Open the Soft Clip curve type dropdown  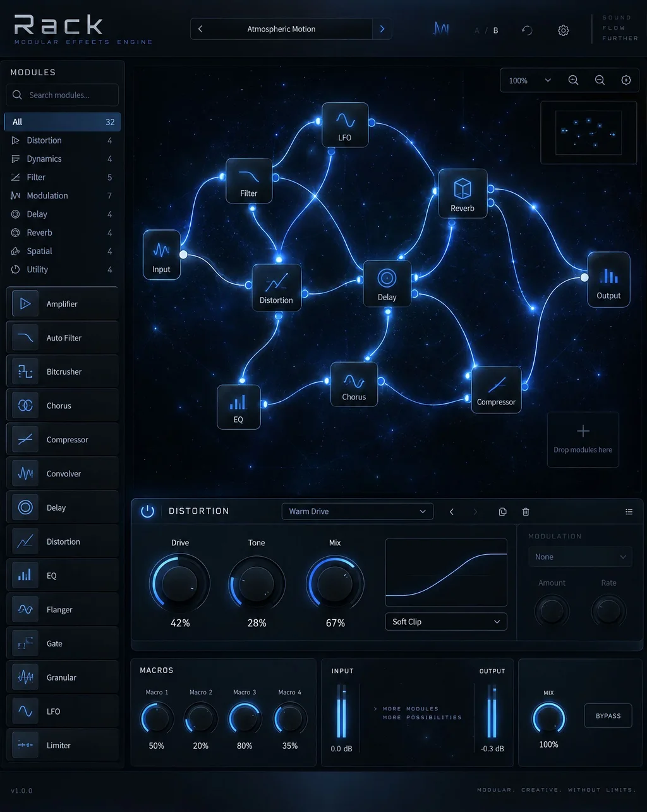pyautogui.click(x=446, y=622)
